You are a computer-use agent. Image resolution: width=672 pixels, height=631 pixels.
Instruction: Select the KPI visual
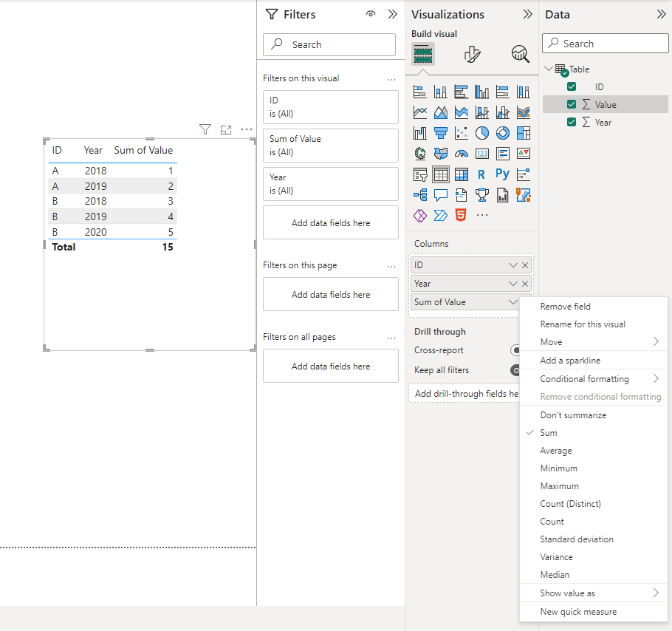point(524,154)
